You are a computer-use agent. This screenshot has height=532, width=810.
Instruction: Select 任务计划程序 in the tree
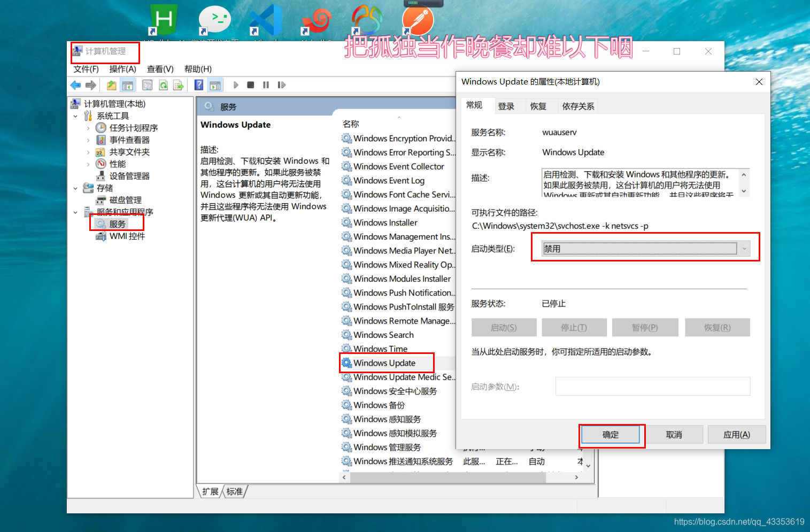133,128
